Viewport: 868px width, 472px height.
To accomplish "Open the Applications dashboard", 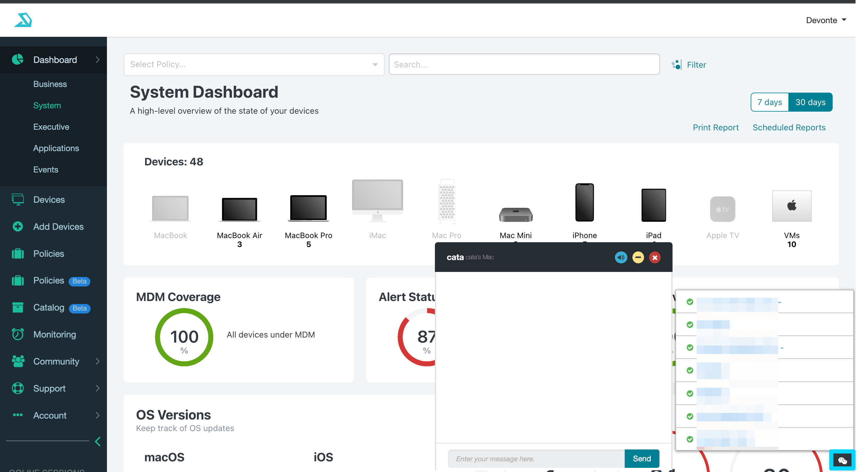I will pos(56,148).
